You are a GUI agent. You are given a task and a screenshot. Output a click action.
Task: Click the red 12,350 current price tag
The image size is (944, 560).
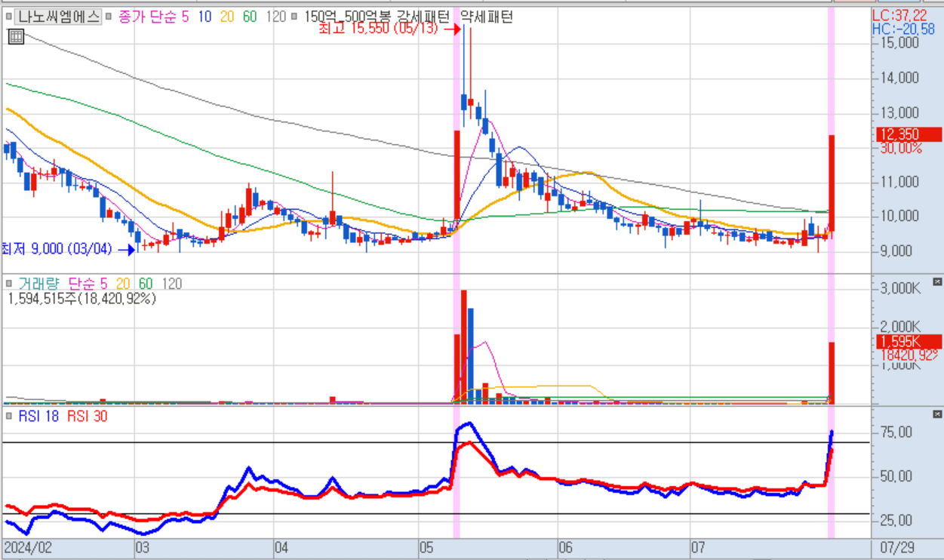click(x=909, y=134)
